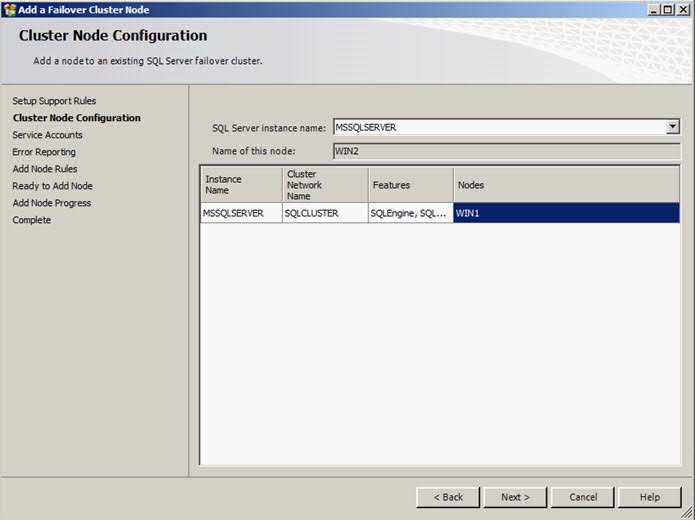Click the wizard icon in the title bar
Screen dimensions: 695x520
click(x=9, y=10)
